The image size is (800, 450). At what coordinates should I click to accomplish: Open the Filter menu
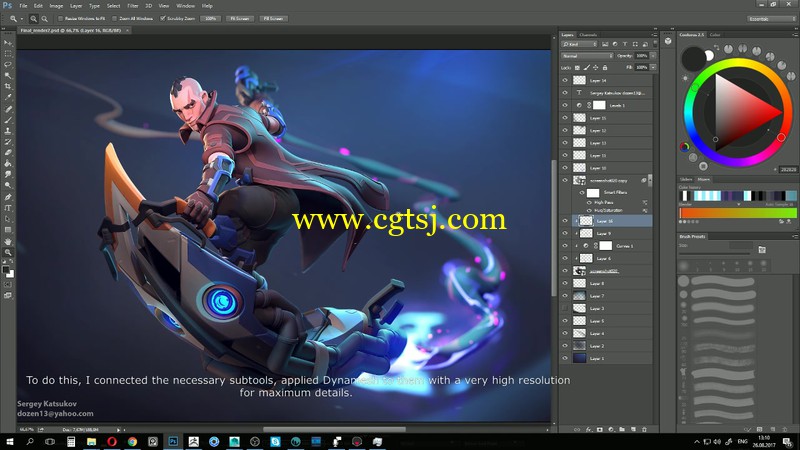point(133,6)
